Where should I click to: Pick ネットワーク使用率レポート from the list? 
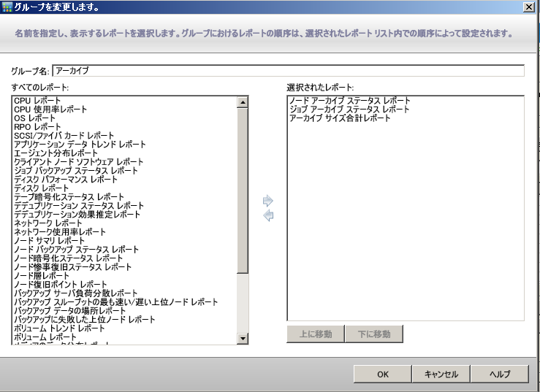click(x=60, y=232)
